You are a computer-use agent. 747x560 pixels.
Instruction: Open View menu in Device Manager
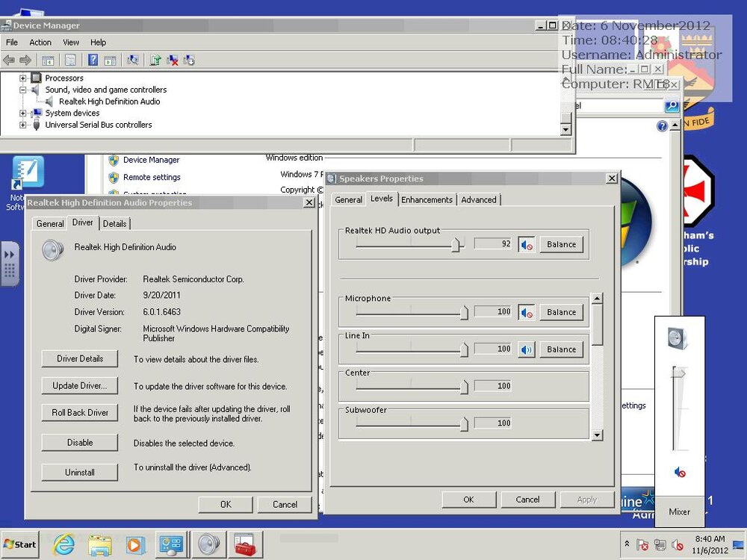[x=71, y=43]
